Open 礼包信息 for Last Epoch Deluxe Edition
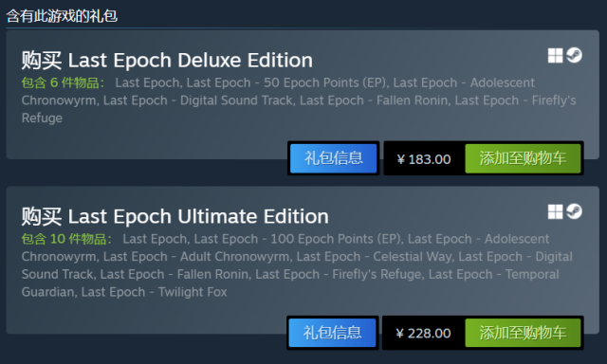Screen dimensions: 607x364 333,158
